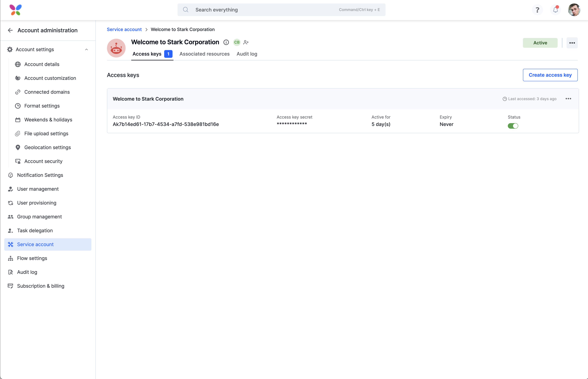Click the Welcome to Stark Corporation key name
The image size is (588, 379).
coord(148,99)
